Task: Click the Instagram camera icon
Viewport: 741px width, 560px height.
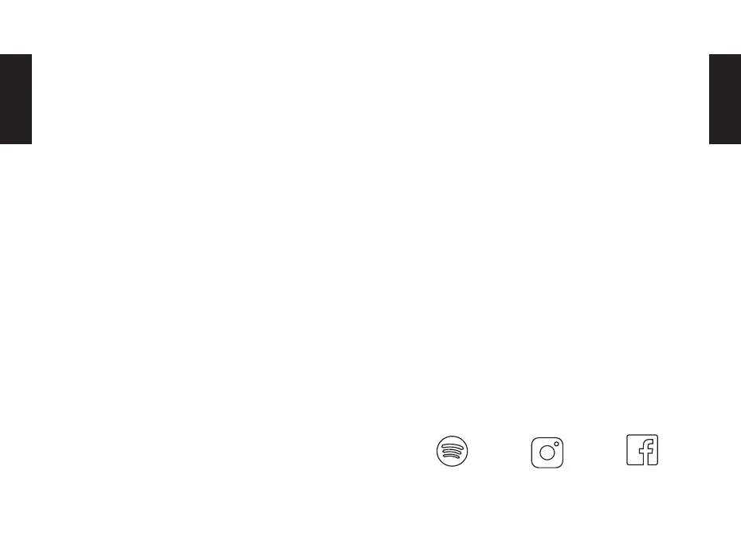Action: (547, 452)
